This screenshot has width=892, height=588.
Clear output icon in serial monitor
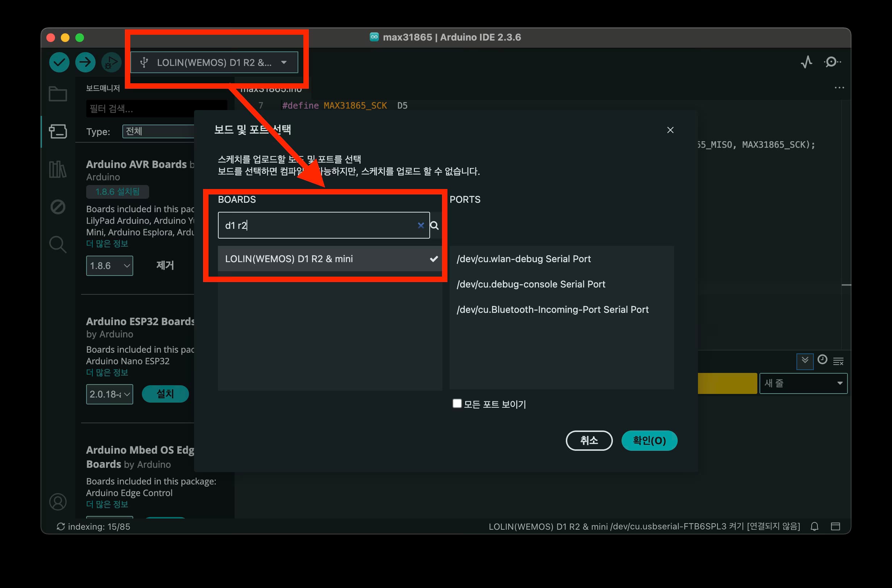pyautogui.click(x=838, y=361)
